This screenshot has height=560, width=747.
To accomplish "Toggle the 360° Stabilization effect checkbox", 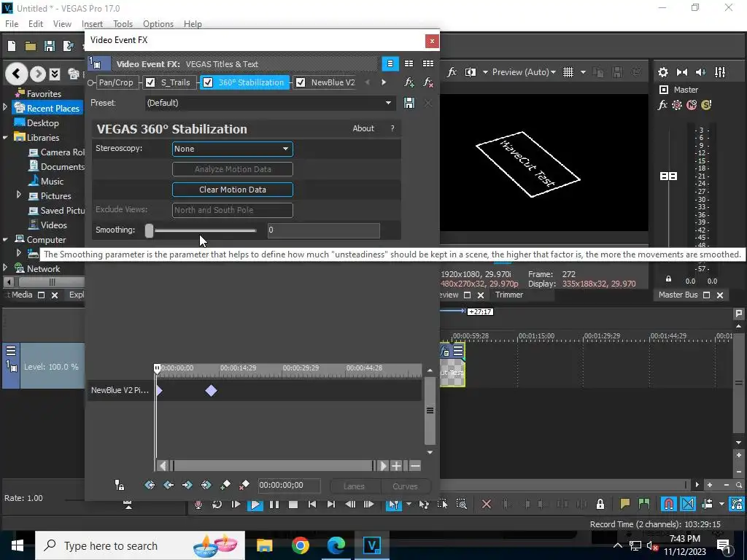I will (x=208, y=82).
